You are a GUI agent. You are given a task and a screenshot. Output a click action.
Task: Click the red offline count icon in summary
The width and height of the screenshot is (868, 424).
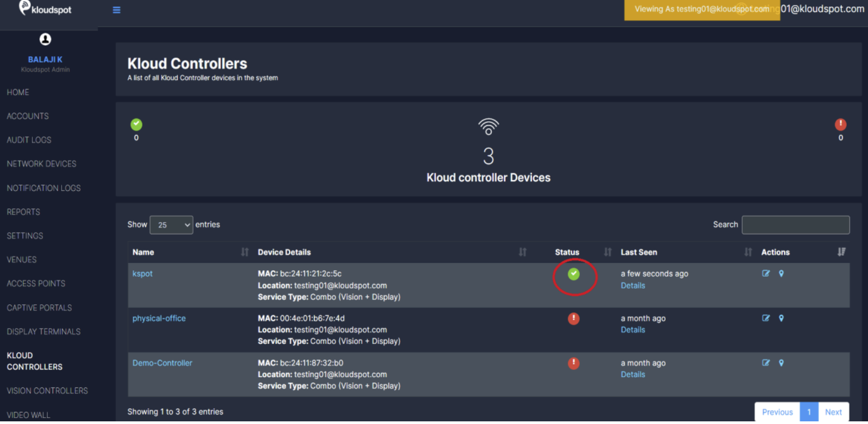[x=840, y=125]
